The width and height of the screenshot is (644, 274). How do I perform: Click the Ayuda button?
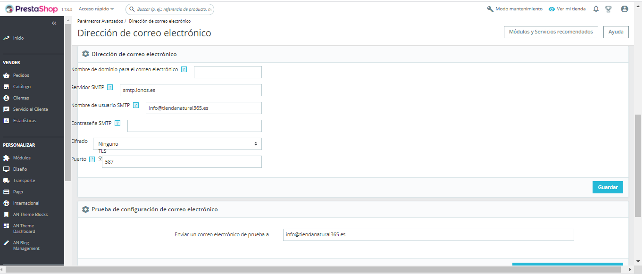coord(616,32)
